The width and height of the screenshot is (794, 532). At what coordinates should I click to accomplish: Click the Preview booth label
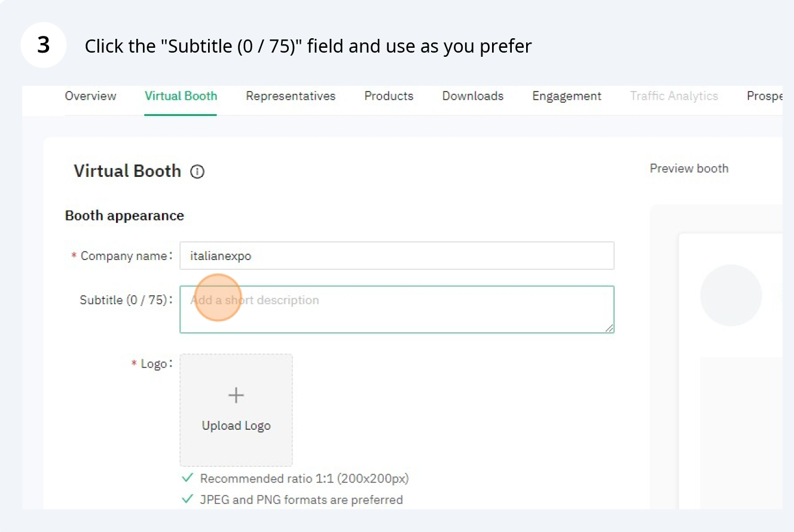[x=689, y=169]
